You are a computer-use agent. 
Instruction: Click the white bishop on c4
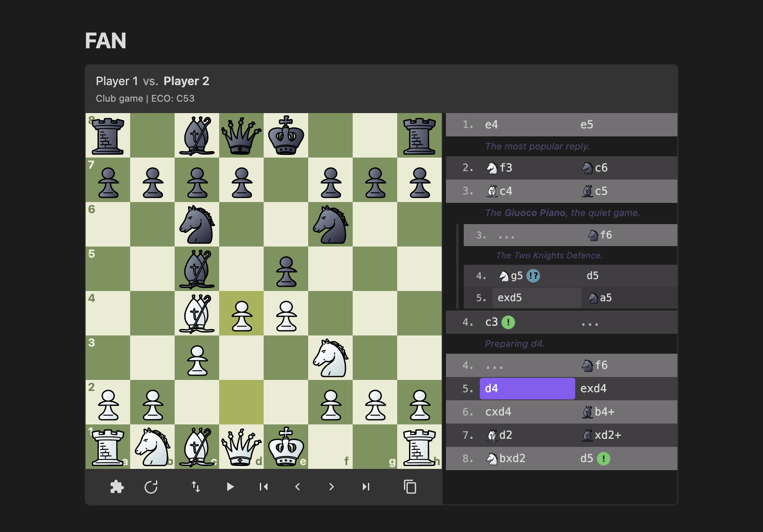pos(197,313)
